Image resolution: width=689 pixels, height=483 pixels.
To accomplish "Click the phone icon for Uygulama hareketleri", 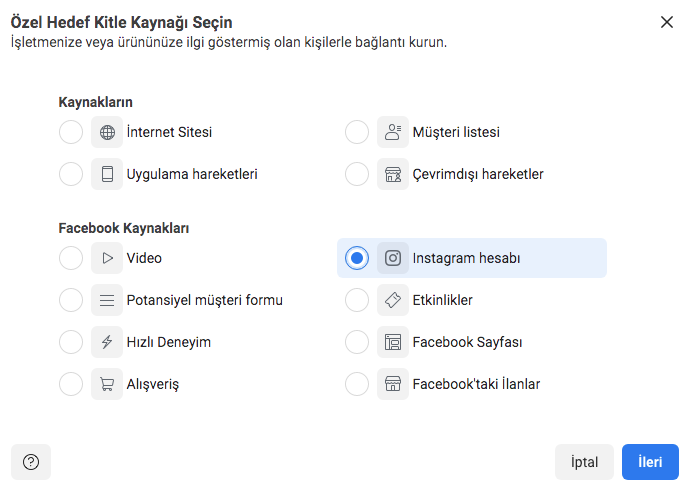I will [107, 174].
